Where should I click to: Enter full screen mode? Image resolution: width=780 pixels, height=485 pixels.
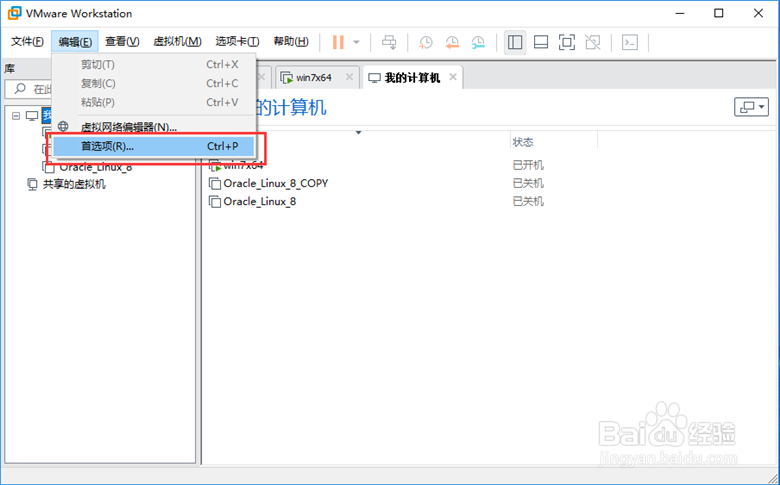coord(567,42)
